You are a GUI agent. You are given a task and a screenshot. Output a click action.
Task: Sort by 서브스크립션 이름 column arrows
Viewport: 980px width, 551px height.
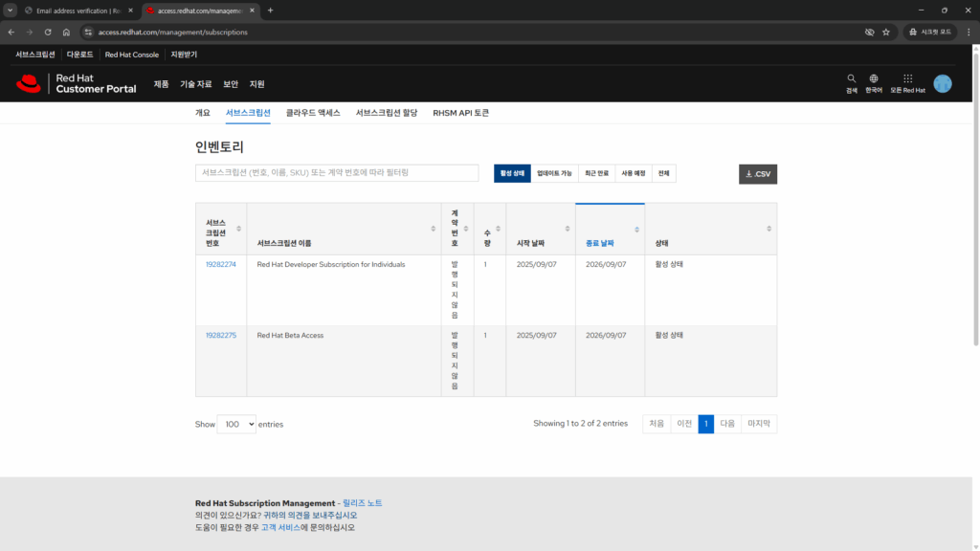(433, 229)
